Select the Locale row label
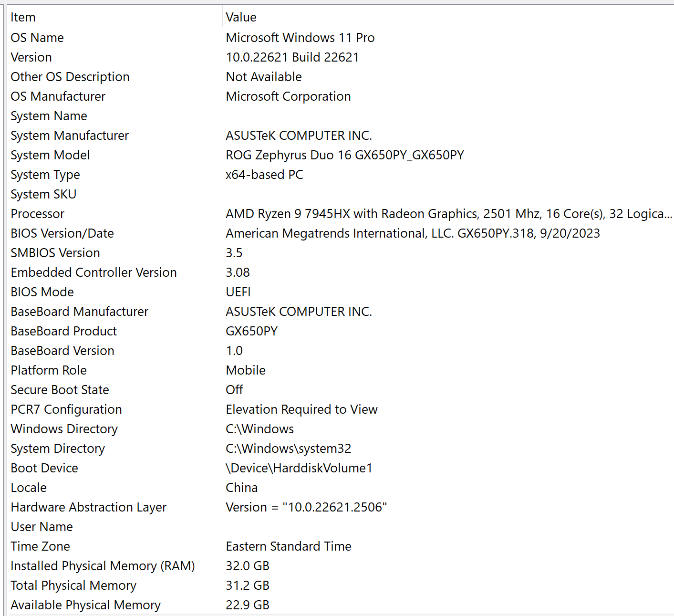 click(29, 488)
